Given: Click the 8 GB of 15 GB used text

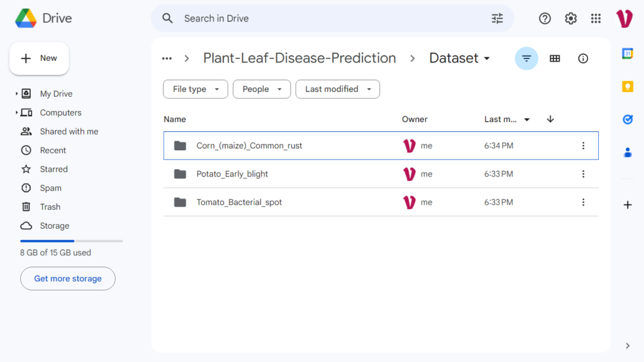Looking at the screenshot, I should coord(55,253).
